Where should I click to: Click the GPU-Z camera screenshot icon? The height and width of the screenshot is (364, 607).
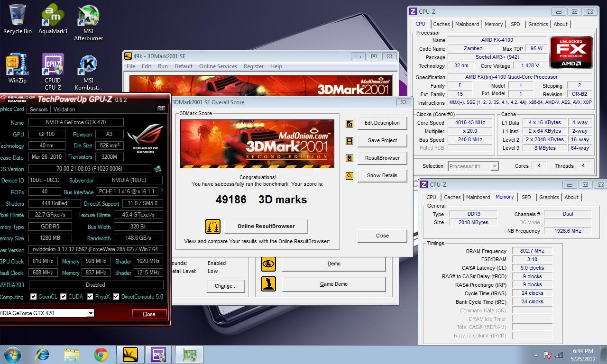click(x=161, y=109)
